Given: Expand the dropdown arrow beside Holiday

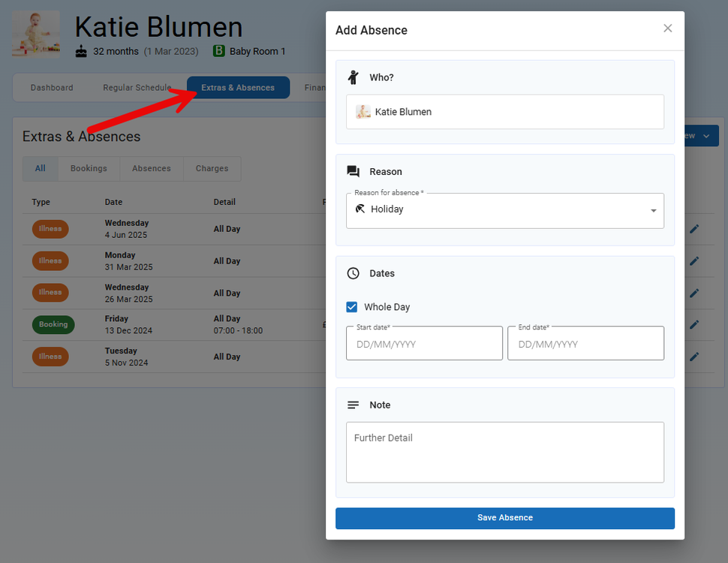Looking at the screenshot, I should [x=653, y=211].
